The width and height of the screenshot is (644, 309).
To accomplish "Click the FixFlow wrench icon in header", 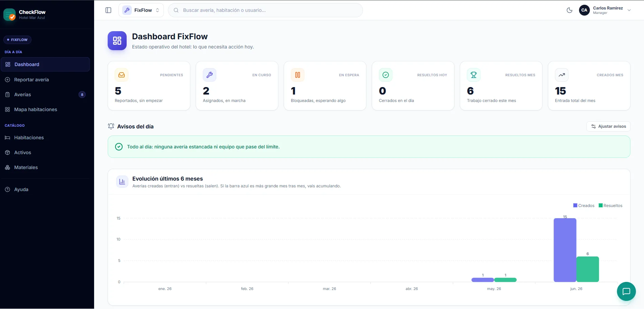I will [x=127, y=10].
